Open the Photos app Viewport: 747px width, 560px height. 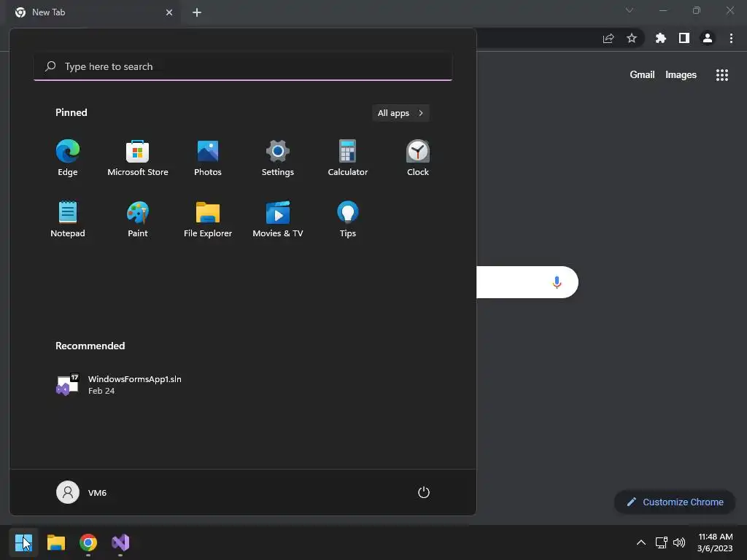[x=208, y=158]
